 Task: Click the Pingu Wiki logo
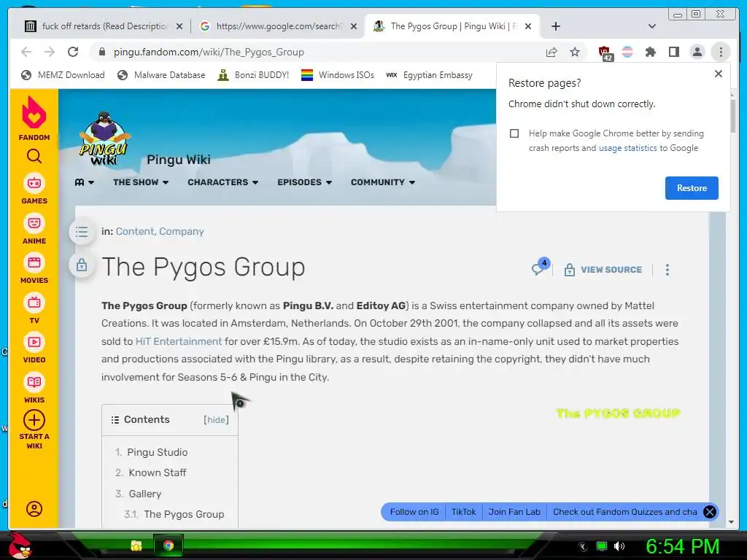click(x=104, y=139)
